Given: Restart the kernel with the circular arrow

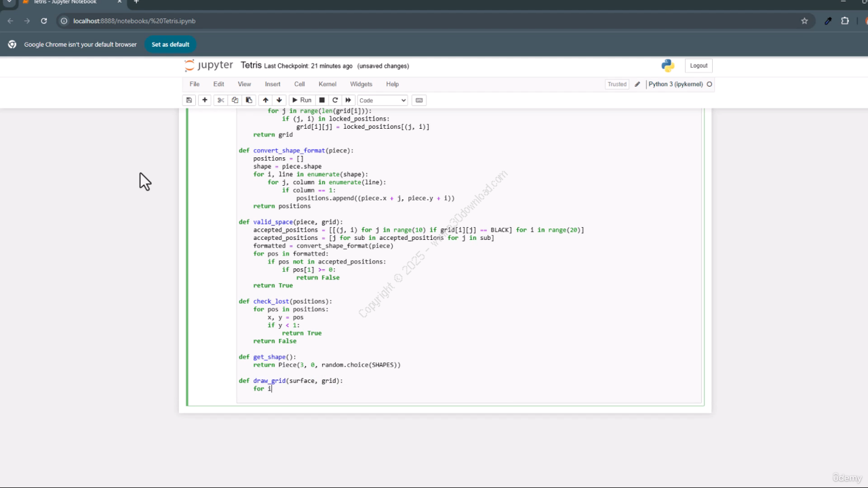Looking at the screenshot, I should point(335,100).
